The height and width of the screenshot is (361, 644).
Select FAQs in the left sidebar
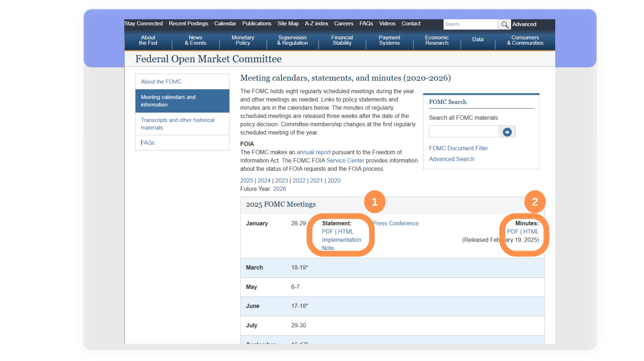pos(182,143)
